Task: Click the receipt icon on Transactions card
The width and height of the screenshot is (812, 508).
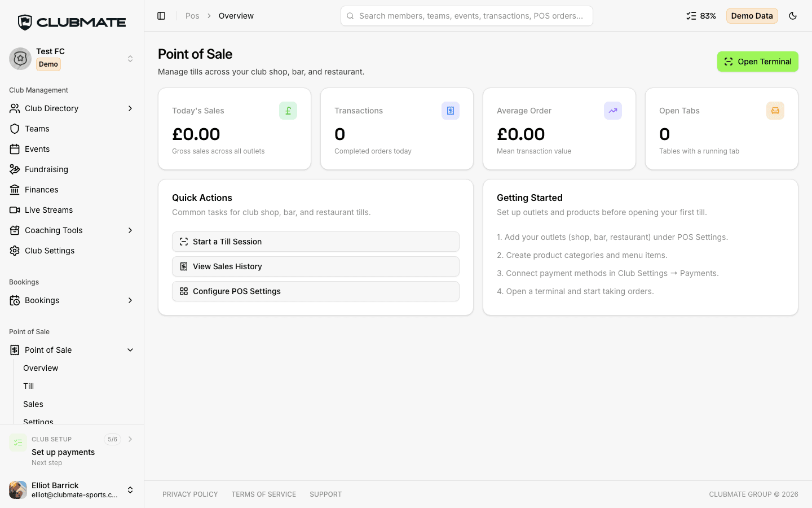Action: [x=451, y=111]
